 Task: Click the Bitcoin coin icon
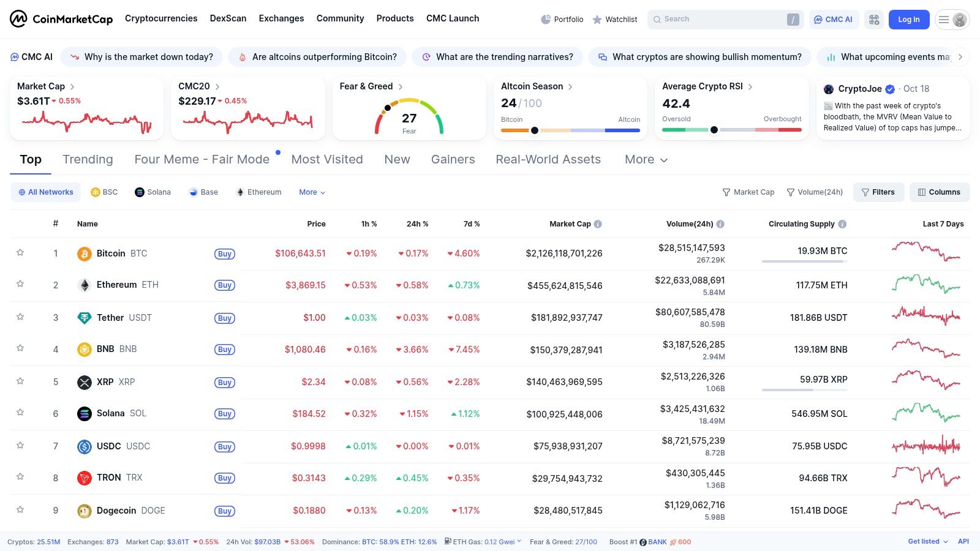[85, 253]
